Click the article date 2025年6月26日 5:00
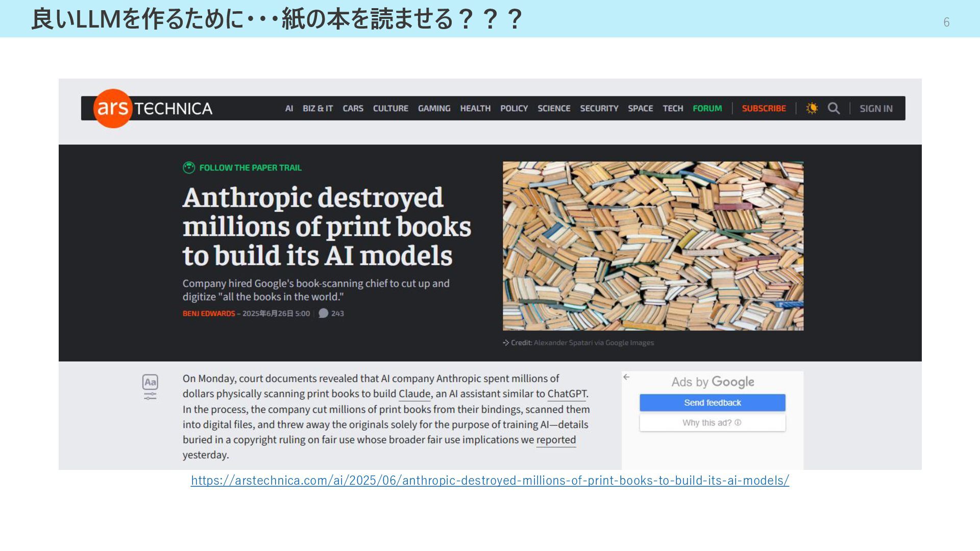This screenshot has height=551, width=980. 276,313
